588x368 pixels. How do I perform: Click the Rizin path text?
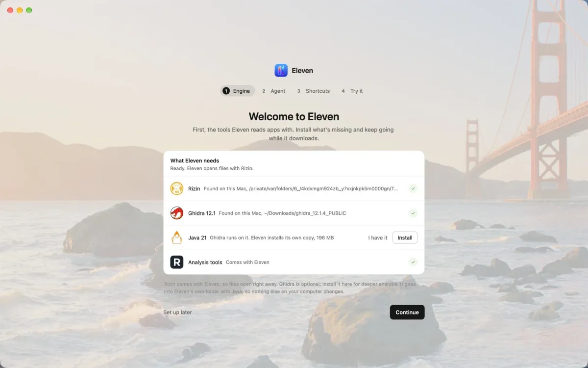[301, 188]
